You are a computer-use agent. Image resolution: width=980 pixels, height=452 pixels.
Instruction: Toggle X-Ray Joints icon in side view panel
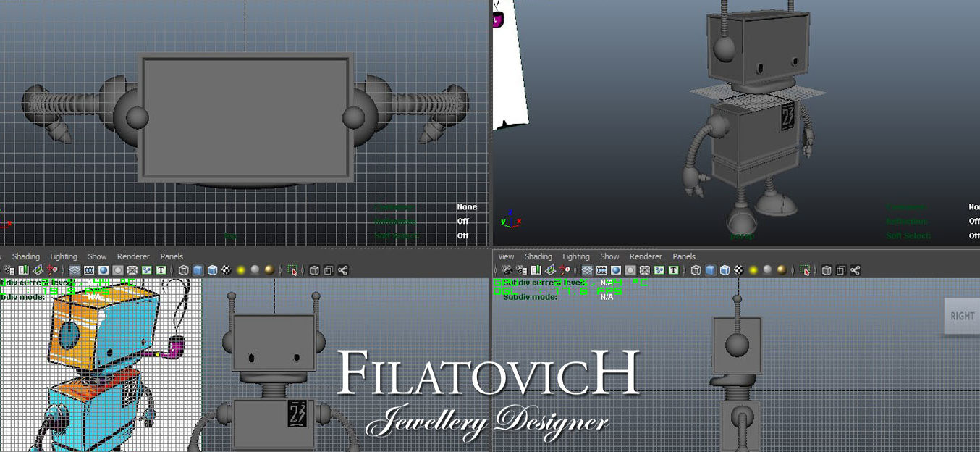[x=855, y=270]
